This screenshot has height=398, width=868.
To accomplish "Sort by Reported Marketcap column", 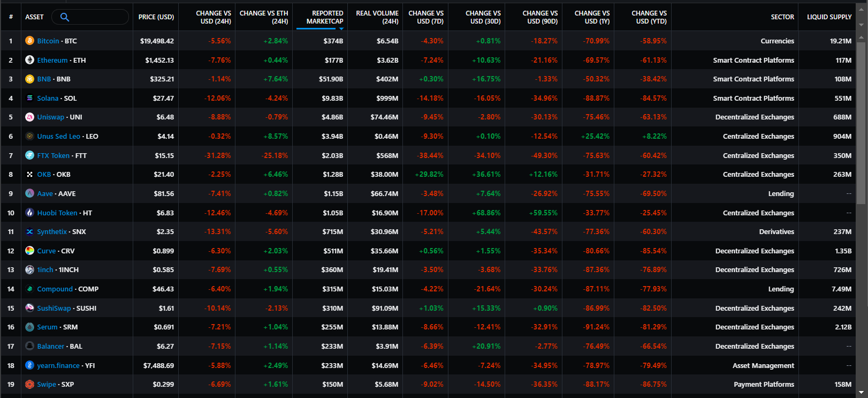I will point(325,17).
